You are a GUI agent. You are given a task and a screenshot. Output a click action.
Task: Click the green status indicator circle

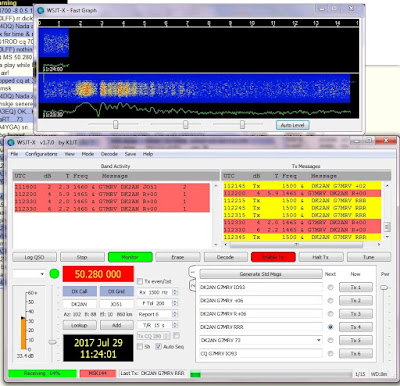coord(54,274)
